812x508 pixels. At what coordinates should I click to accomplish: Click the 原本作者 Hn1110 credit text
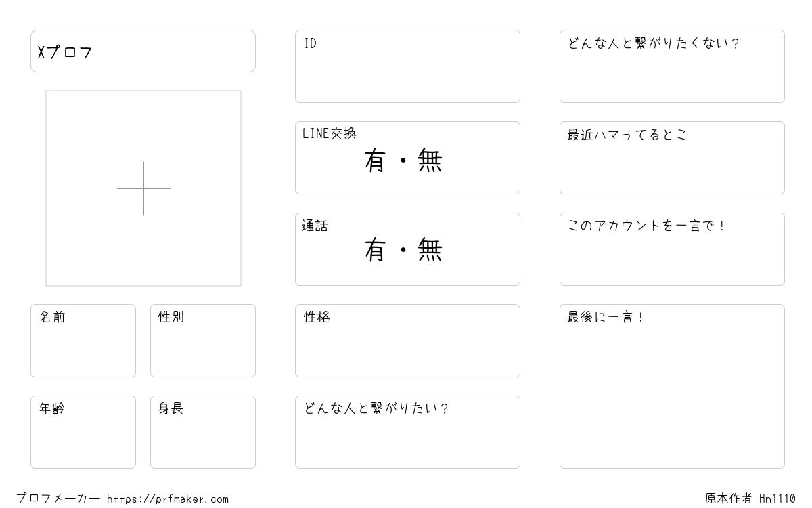click(x=750, y=499)
